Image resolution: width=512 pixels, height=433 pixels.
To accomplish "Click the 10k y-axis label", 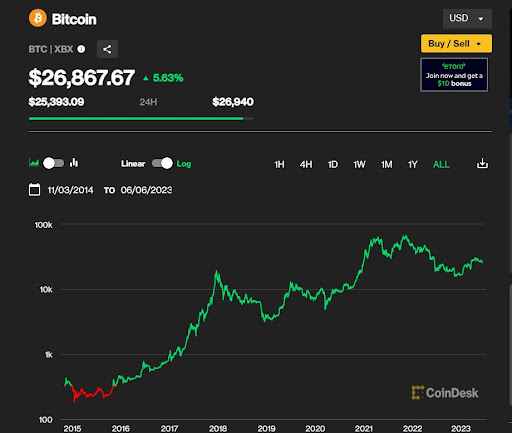I will click(x=46, y=290).
